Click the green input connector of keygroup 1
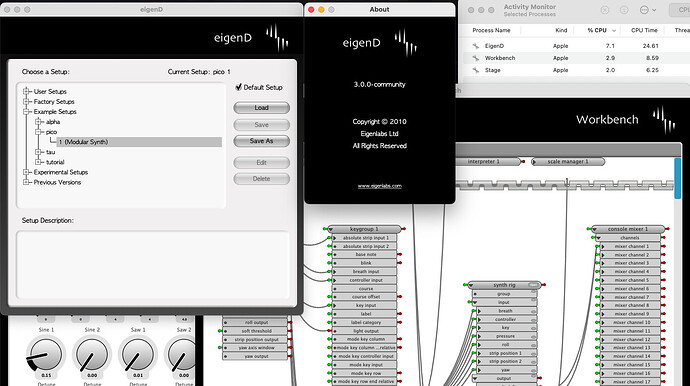Viewport: 690px width, 386px height. point(325,229)
